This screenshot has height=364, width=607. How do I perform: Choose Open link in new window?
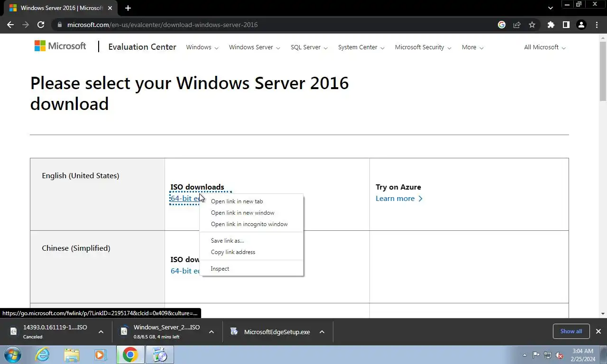pos(251,213)
